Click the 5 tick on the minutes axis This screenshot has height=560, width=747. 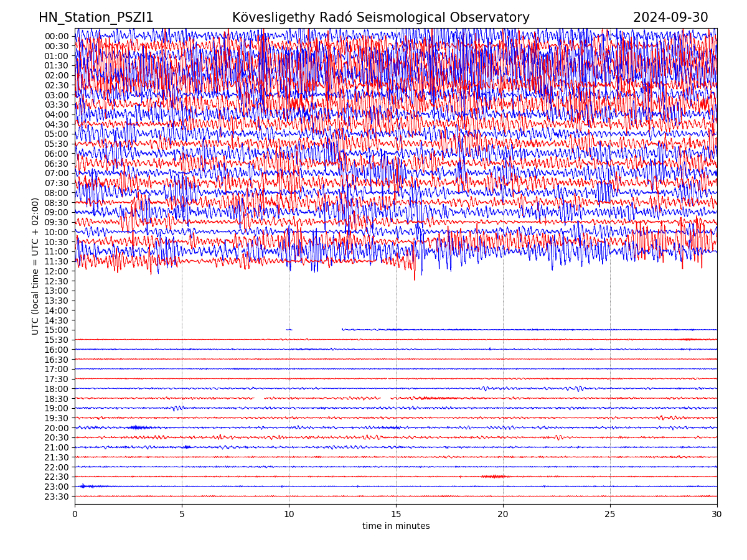[x=182, y=514]
